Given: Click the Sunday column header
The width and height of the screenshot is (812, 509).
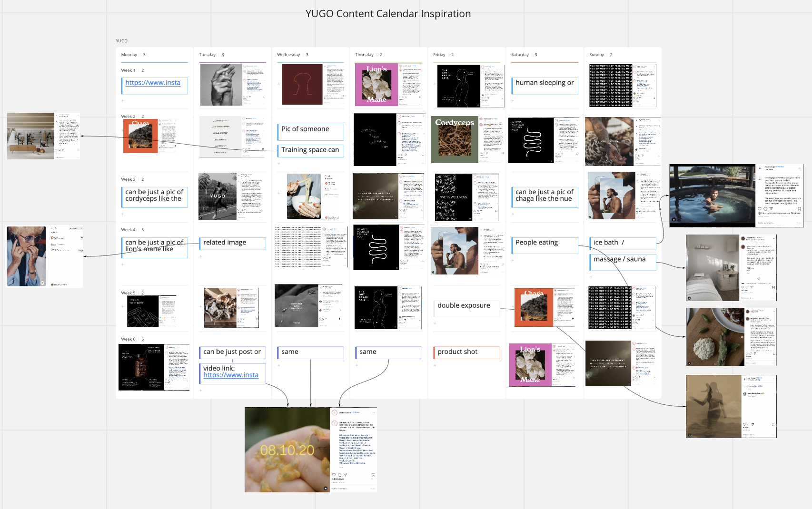Looking at the screenshot, I should (x=596, y=55).
